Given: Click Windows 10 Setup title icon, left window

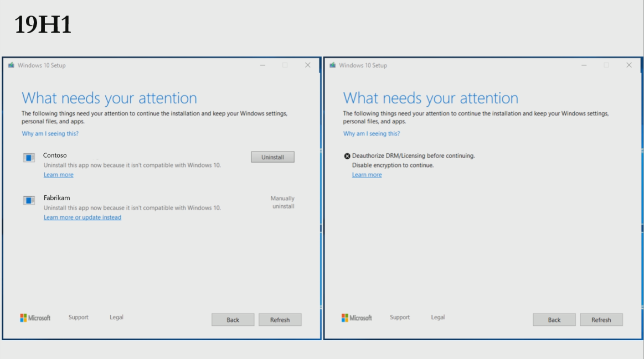Looking at the screenshot, I should [x=11, y=65].
